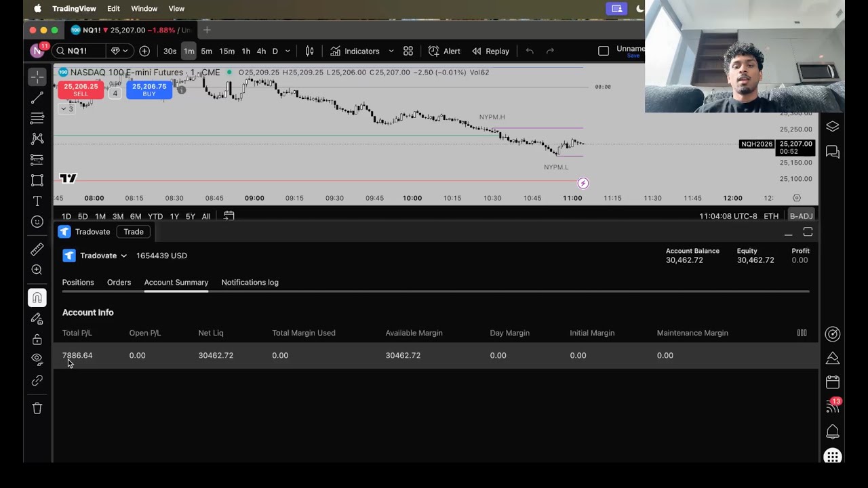Screen dimensions: 868x488
Task: Open the Edit menu
Action: [113, 8]
